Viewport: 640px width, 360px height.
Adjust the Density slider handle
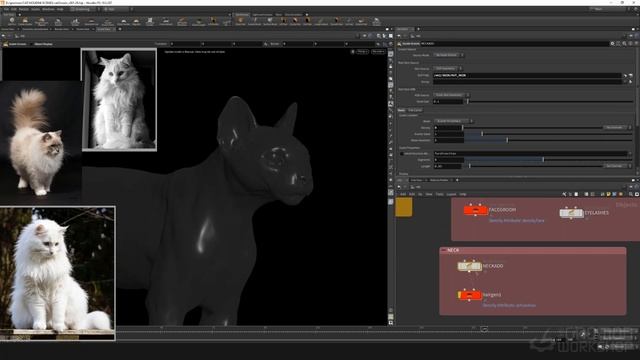pyautogui.click(x=462, y=128)
